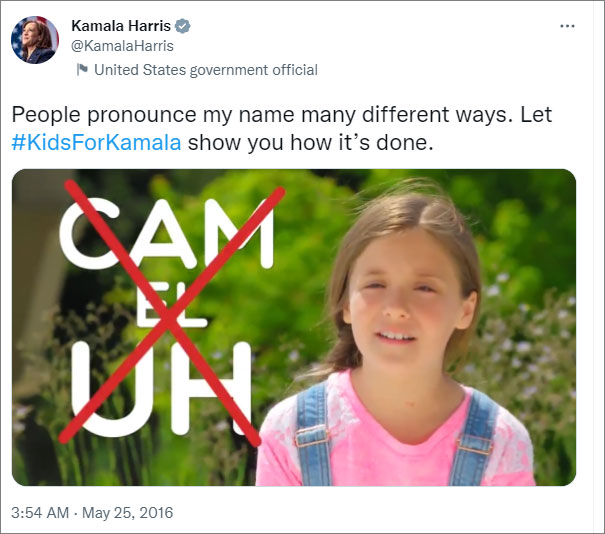Click the white UH text in video
This screenshot has width=605, height=534.
click(161, 389)
